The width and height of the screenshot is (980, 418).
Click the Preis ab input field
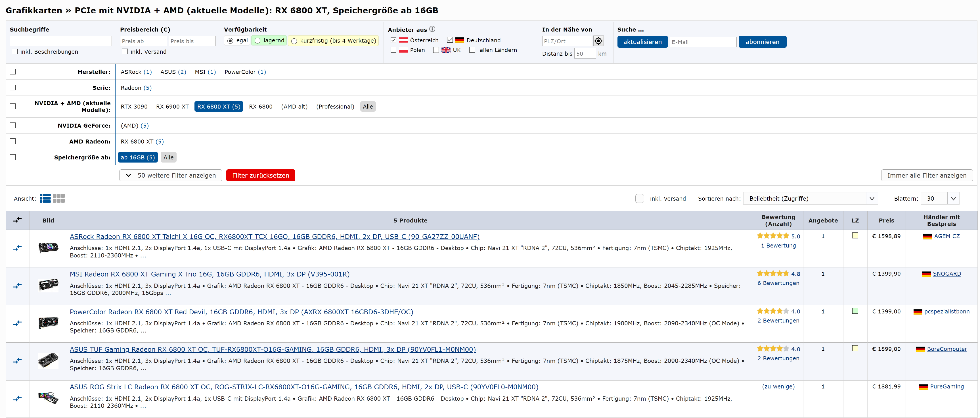click(x=143, y=41)
